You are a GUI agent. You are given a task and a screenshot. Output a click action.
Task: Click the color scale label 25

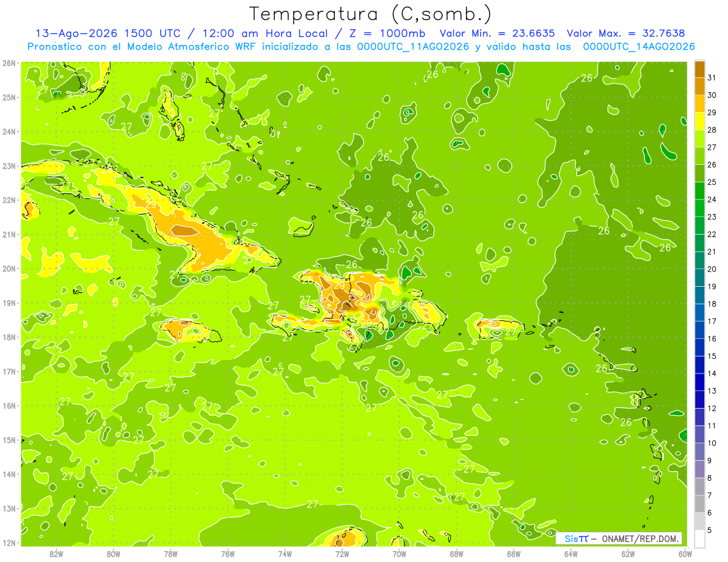[x=712, y=182]
